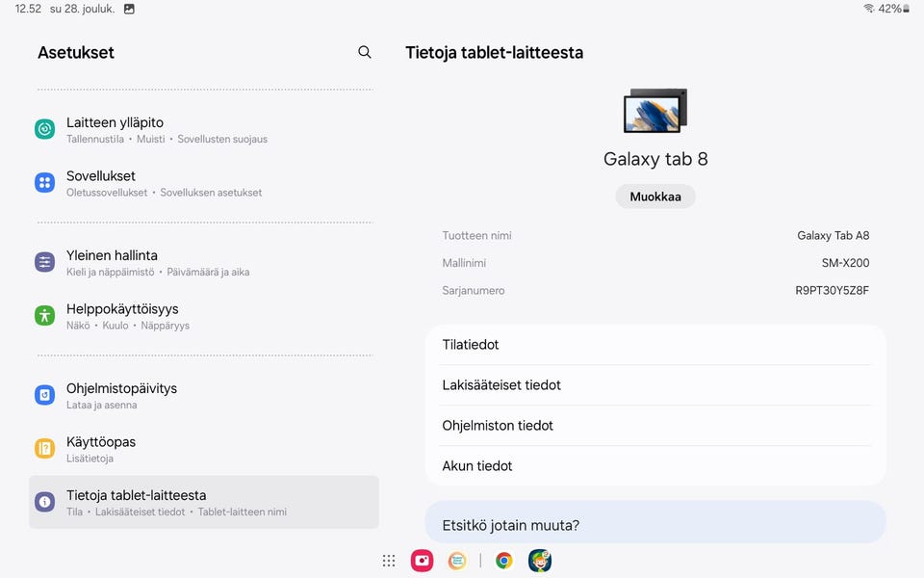
Task: Open Tilatiedot status information
Action: coord(655,345)
